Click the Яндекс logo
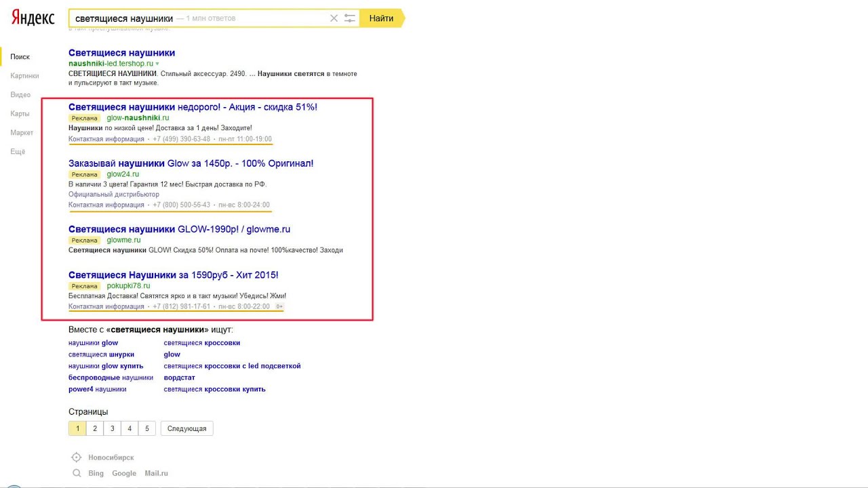Viewport: 868px width, 488px height. 33,18
